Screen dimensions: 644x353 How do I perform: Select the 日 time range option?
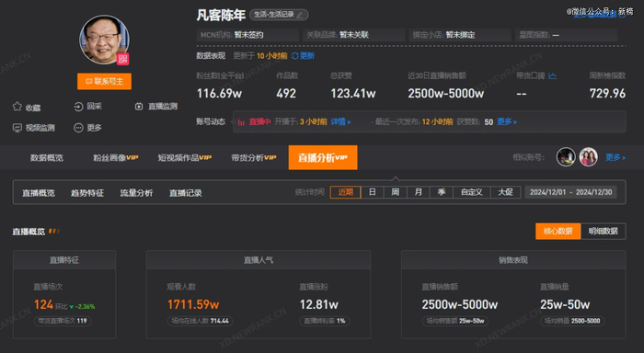point(372,192)
